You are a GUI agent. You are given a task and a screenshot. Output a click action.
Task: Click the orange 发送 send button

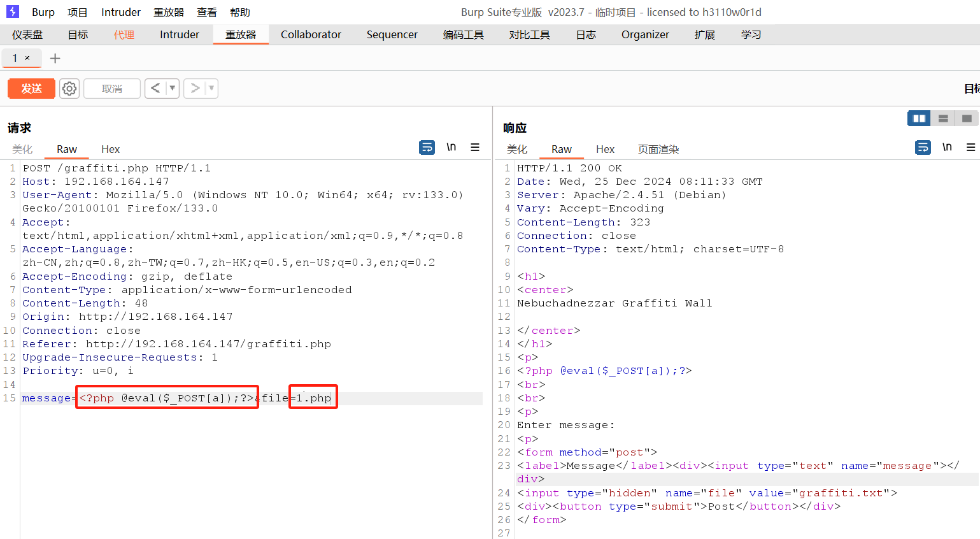[31, 89]
